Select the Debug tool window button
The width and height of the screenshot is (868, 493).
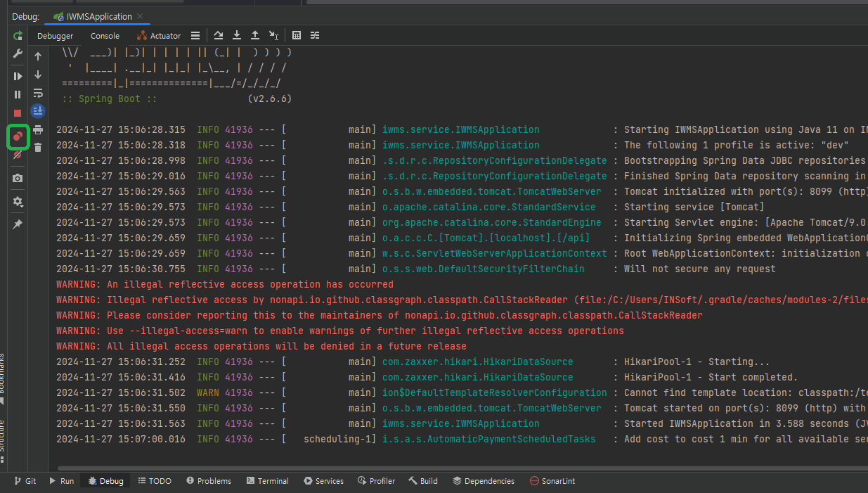point(105,481)
